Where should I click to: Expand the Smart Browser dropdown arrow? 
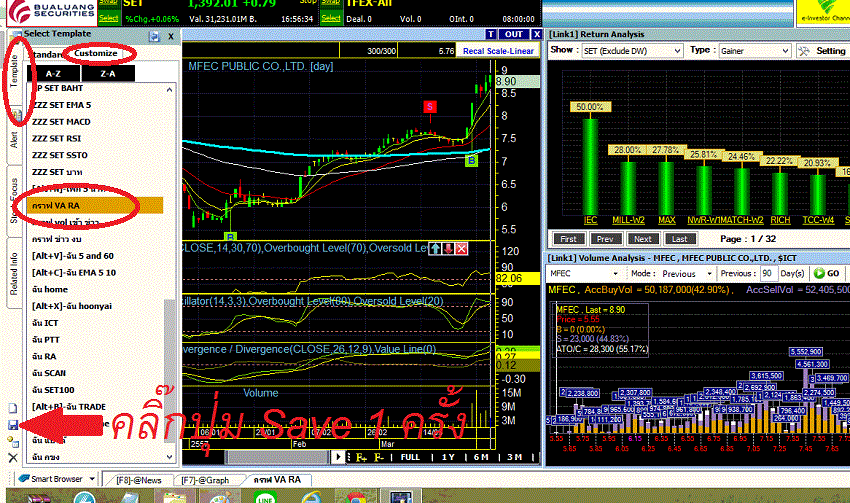(92, 479)
